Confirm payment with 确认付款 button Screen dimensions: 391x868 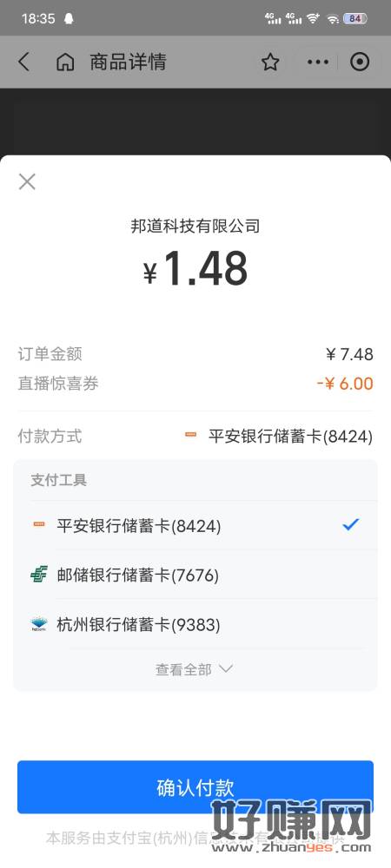pos(195,786)
